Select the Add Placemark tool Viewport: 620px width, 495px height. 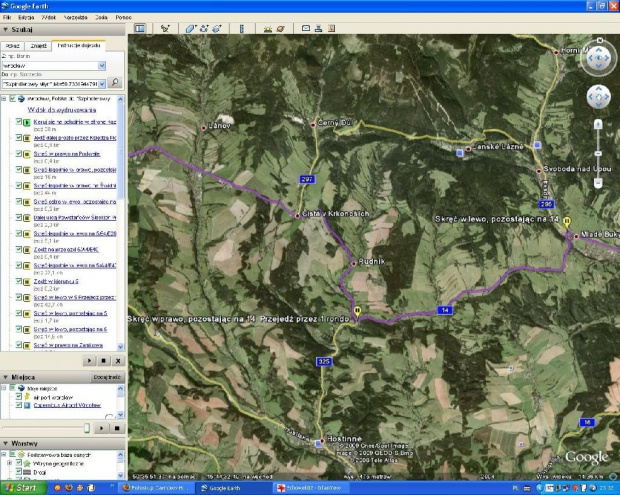pyautogui.click(x=165, y=28)
